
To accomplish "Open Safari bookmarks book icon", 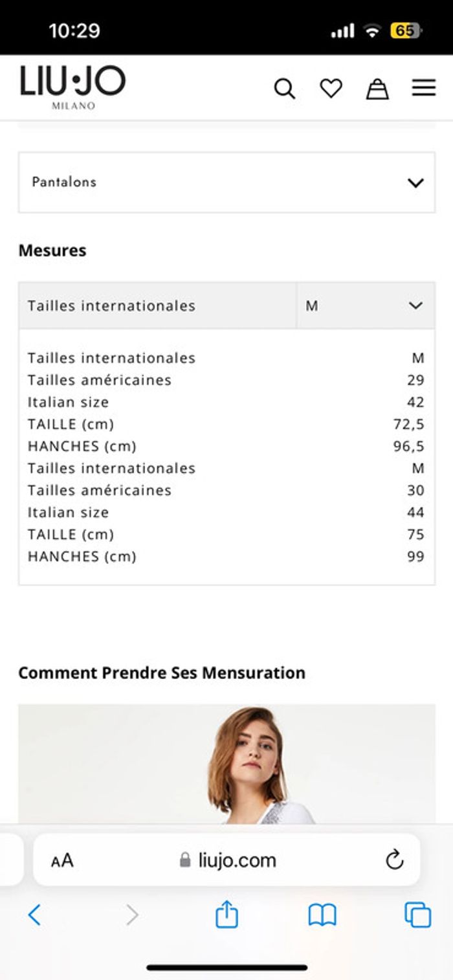I will pyautogui.click(x=322, y=915).
